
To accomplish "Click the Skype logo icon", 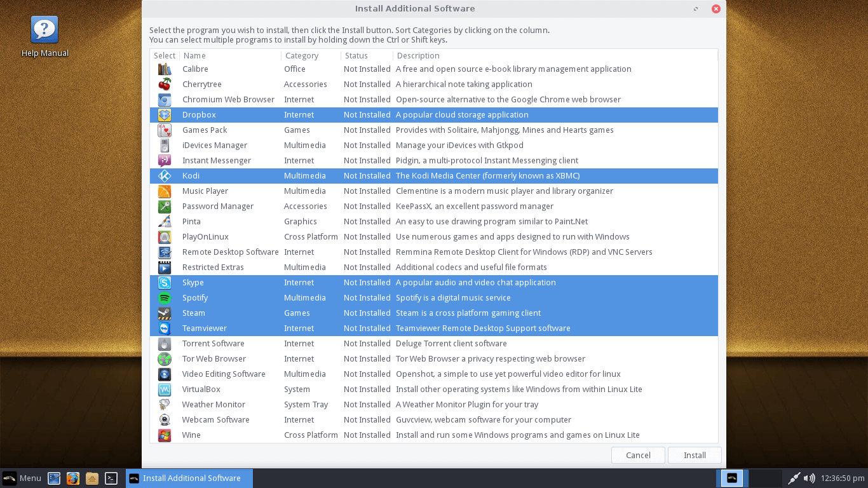I will 165,283.
